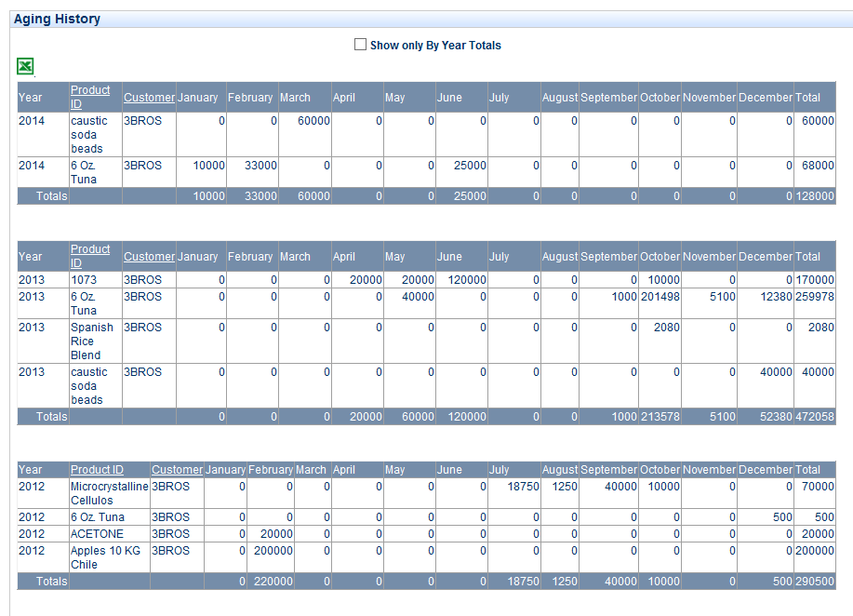Sort by Product ID in 2012 table

pos(97,470)
